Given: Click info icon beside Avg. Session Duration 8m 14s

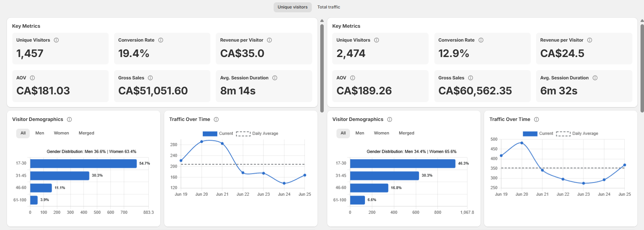Looking at the screenshot, I should [275, 78].
